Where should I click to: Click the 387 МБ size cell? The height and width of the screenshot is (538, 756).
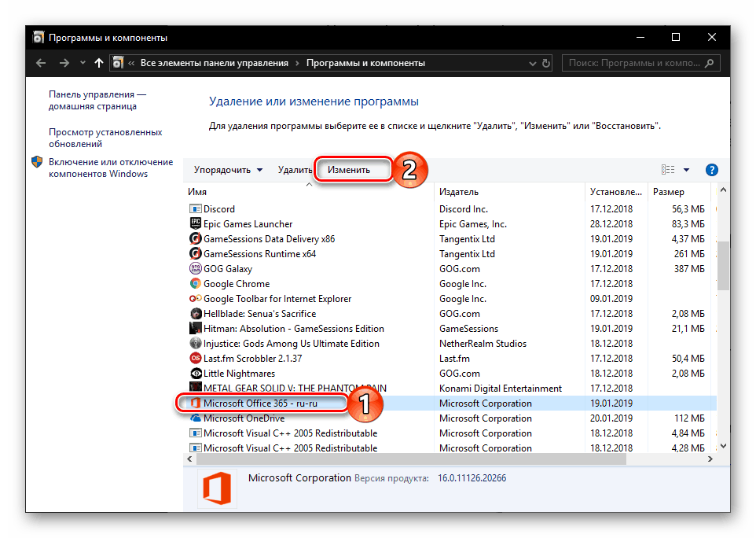(689, 269)
